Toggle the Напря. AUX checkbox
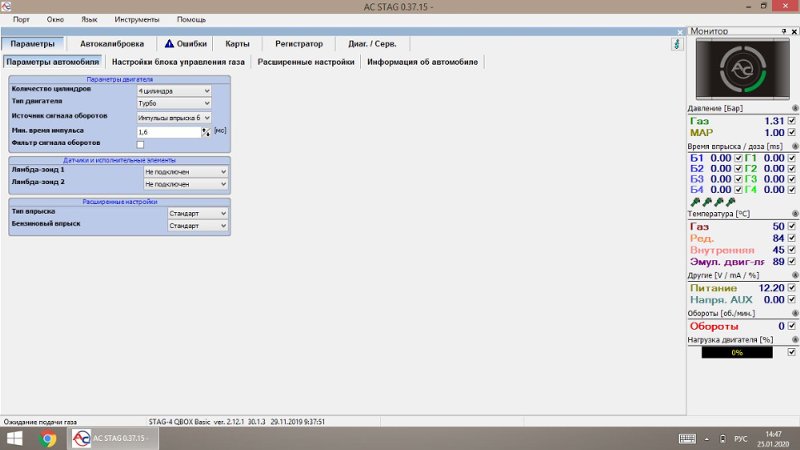The width and height of the screenshot is (800, 450). pyautogui.click(x=791, y=299)
